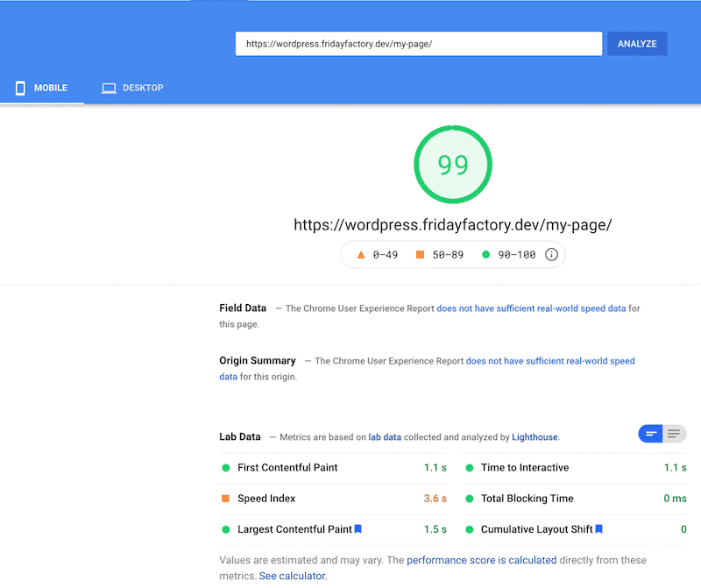Click the phone icon on the Mobile tab
This screenshot has width=701, height=588.
(x=19, y=88)
